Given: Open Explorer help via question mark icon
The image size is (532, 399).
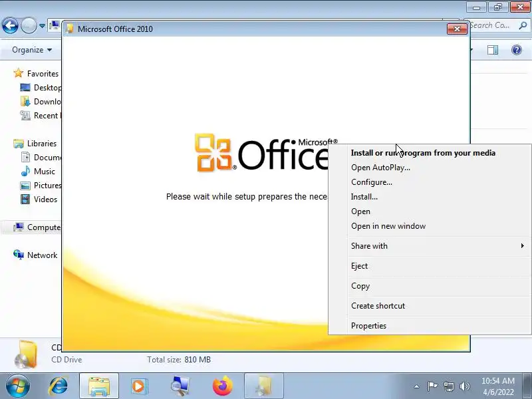Looking at the screenshot, I should (517, 50).
